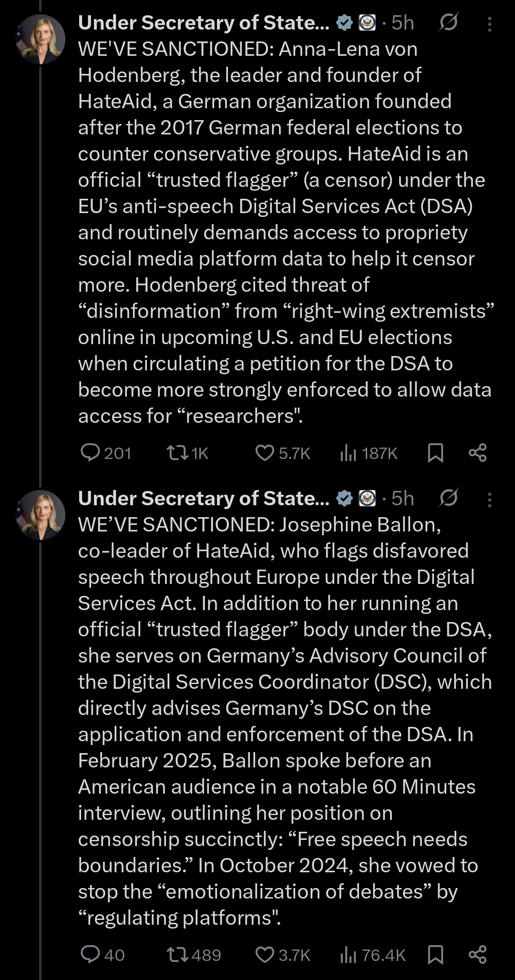The image size is (515, 980).
Task: Open Grok action on second post
Action: (448, 498)
